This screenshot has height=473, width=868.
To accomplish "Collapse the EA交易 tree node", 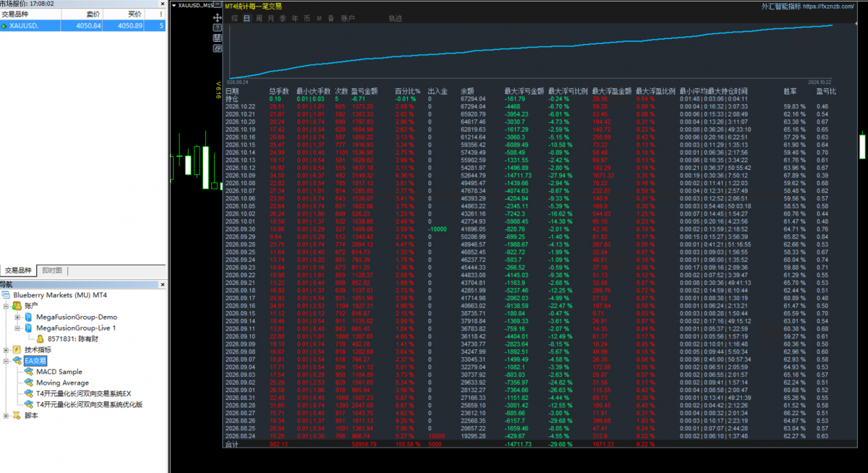I will coord(7,360).
